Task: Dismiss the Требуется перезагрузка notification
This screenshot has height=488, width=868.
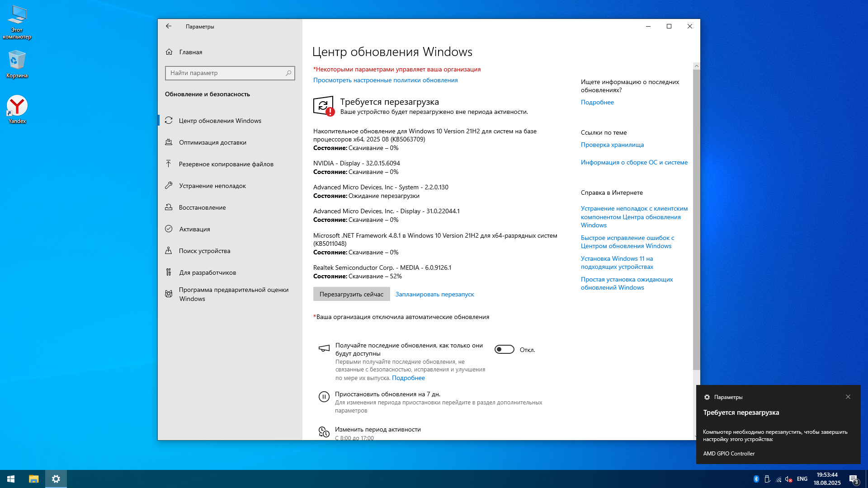Action: 848,397
